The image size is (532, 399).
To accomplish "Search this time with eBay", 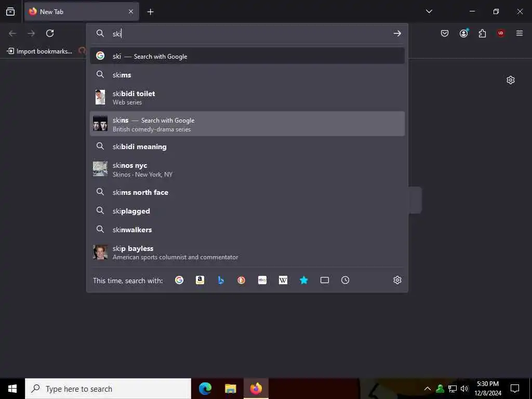I will point(262,280).
